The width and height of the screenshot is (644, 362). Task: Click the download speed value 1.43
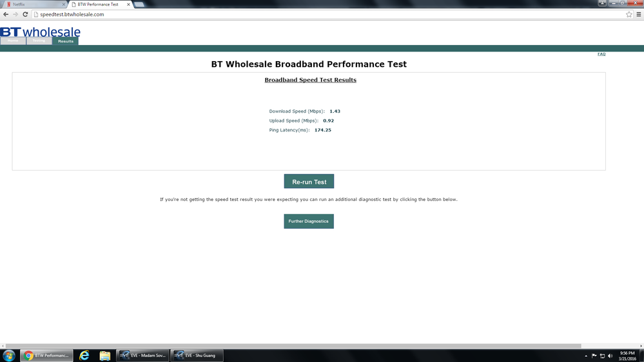(335, 111)
